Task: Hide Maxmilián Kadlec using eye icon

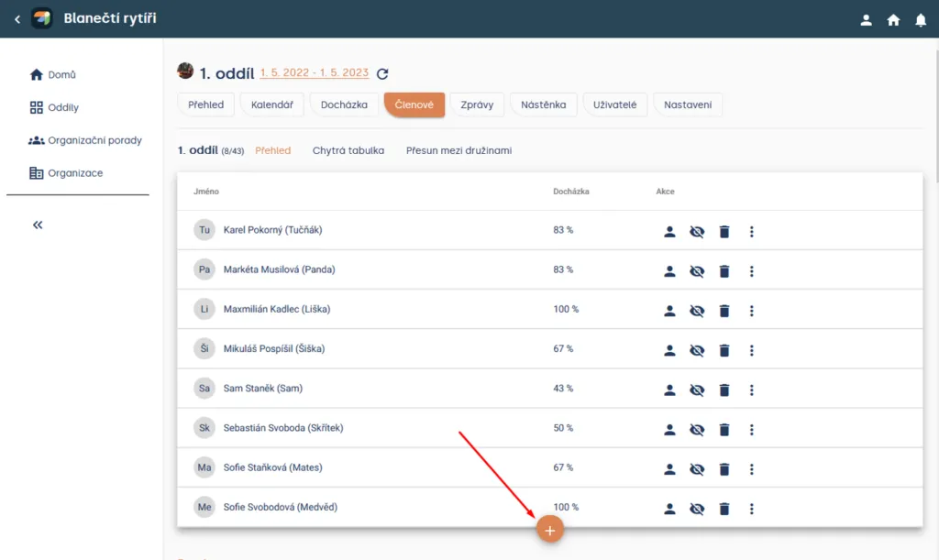Action: point(697,311)
